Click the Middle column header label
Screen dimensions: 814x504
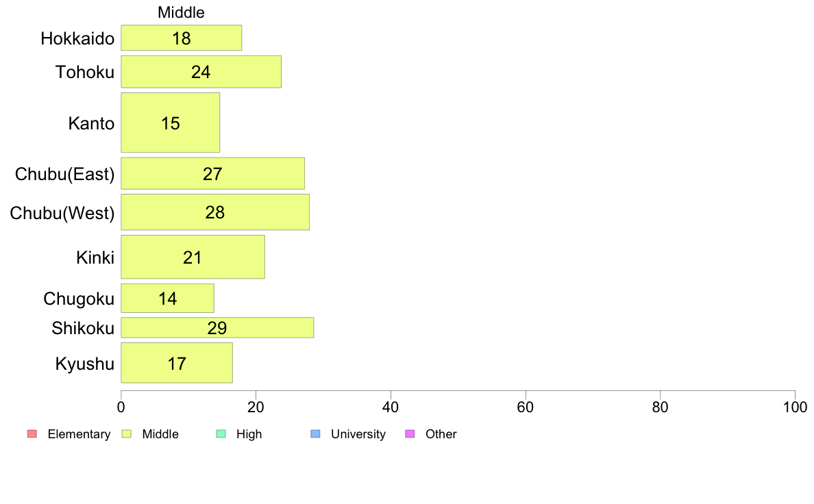(181, 12)
